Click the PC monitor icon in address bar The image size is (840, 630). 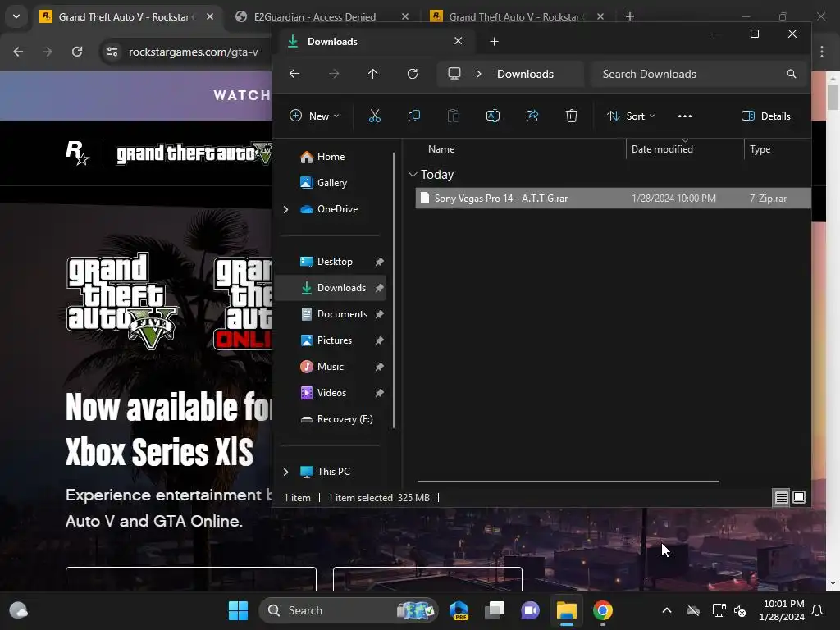tap(454, 73)
